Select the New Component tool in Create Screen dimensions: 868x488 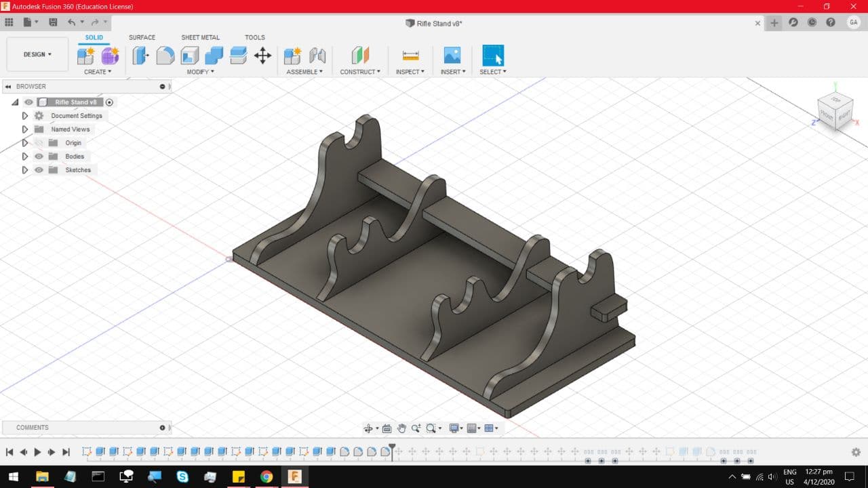86,56
